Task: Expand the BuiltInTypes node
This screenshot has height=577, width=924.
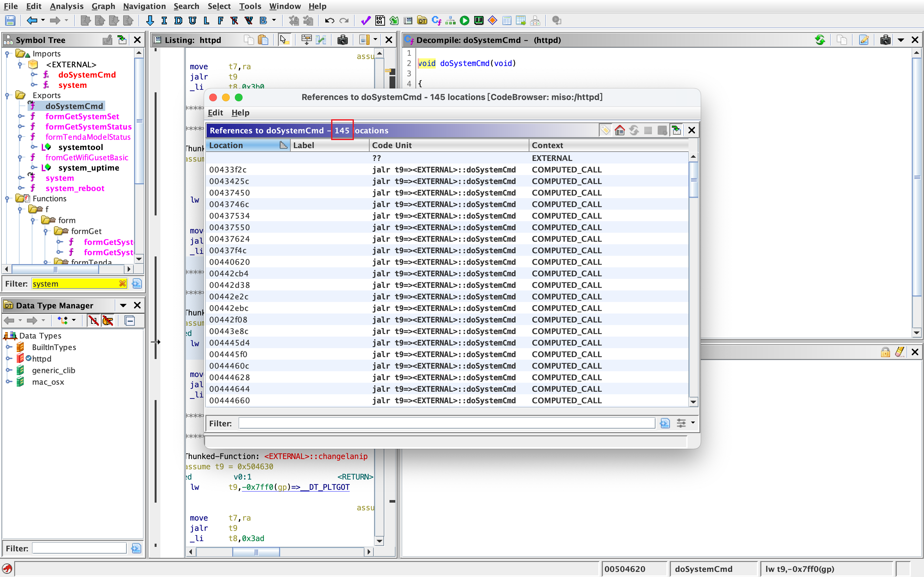Action: click(8, 347)
